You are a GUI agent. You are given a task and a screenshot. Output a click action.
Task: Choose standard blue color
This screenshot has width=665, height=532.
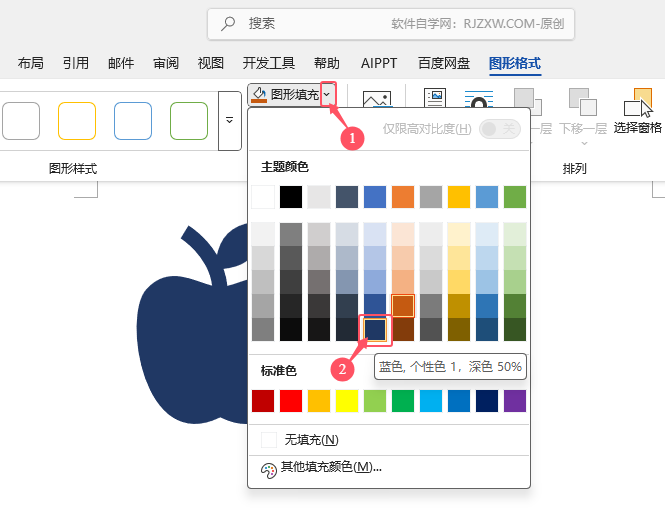point(459,401)
